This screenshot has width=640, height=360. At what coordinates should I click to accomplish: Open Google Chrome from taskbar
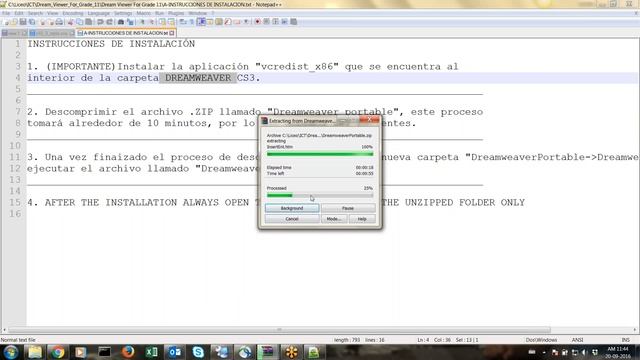[58, 352]
